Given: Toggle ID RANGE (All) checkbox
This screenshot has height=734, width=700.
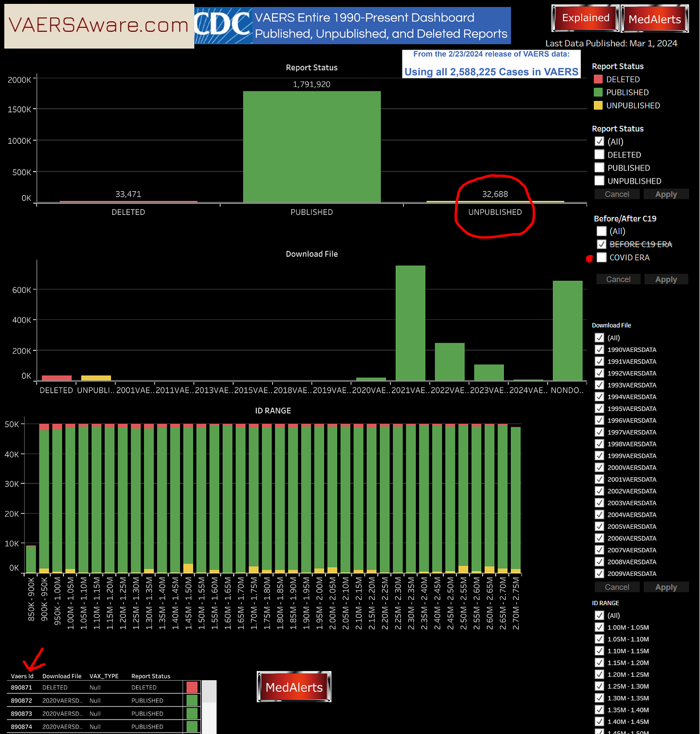Looking at the screenshot, I should coord(599,615).
